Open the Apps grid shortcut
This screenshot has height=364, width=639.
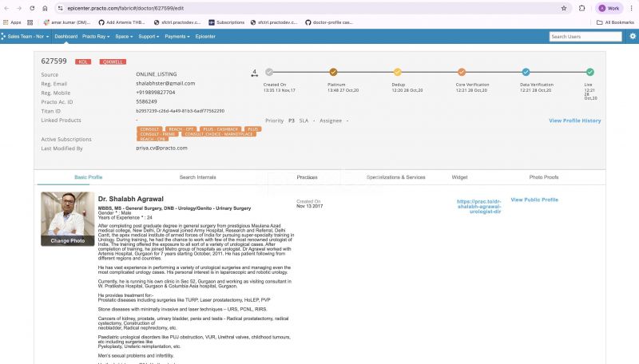[x=12, y=22]
